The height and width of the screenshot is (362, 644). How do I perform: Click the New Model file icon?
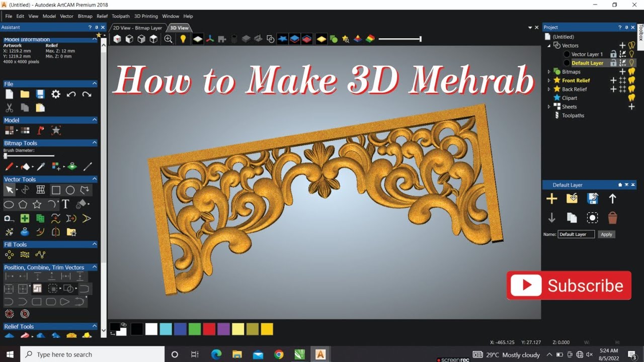[x=9, y=94]
